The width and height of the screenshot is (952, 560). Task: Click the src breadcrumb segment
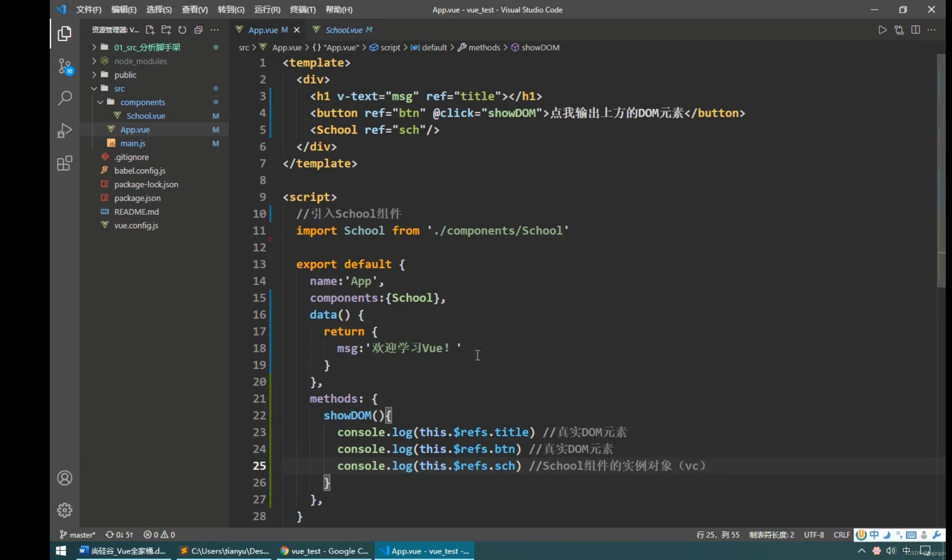tap(243, 47)
